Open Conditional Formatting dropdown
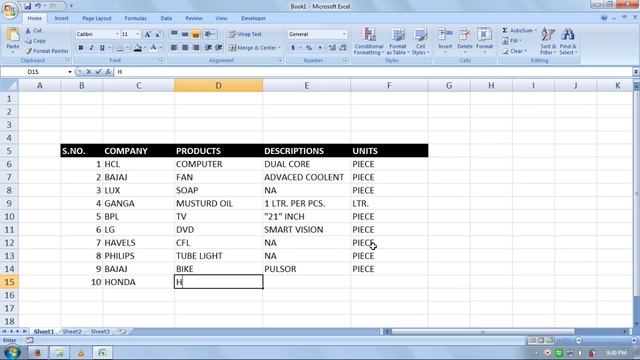This screenshot has width=640, height=360. pyautogui.click(x=369, y=41)
